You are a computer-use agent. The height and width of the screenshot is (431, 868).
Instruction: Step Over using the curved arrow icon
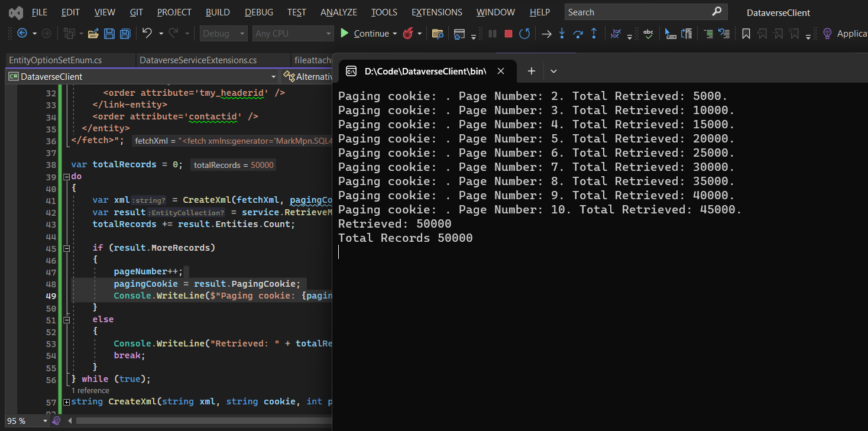[x=578, y=34]
